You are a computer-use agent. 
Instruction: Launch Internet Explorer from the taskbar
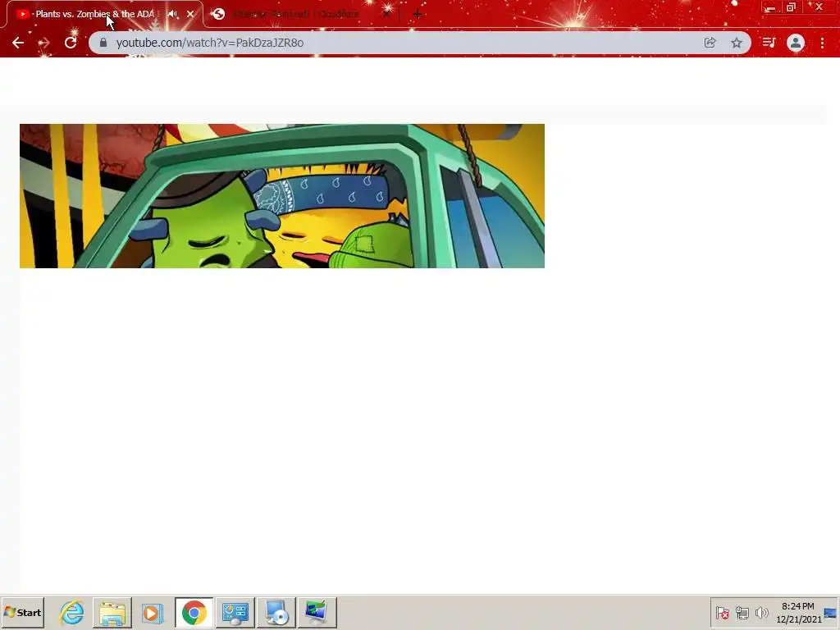coord(72,612)
